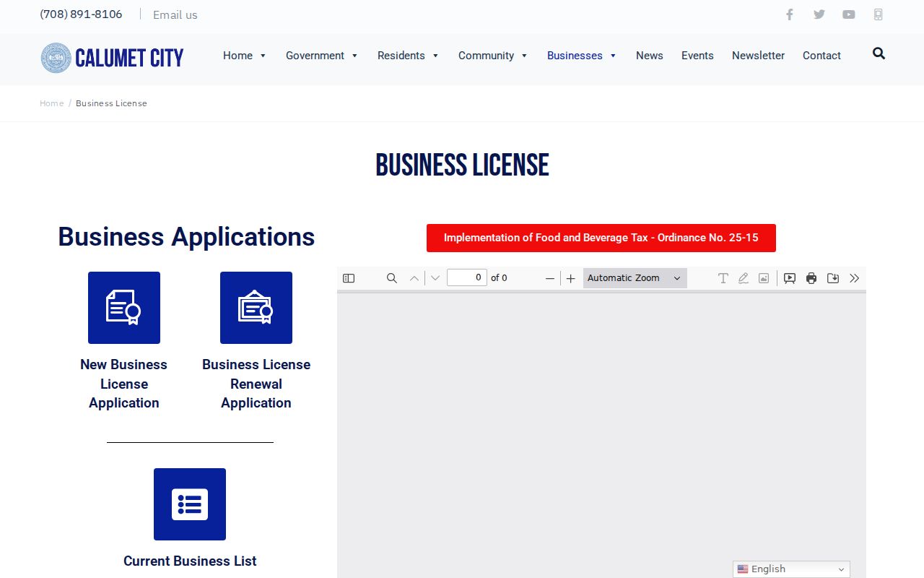Viewport: 924px width, 578px height.
Task: Open the English language selector
Action: (x=791, y=569)
